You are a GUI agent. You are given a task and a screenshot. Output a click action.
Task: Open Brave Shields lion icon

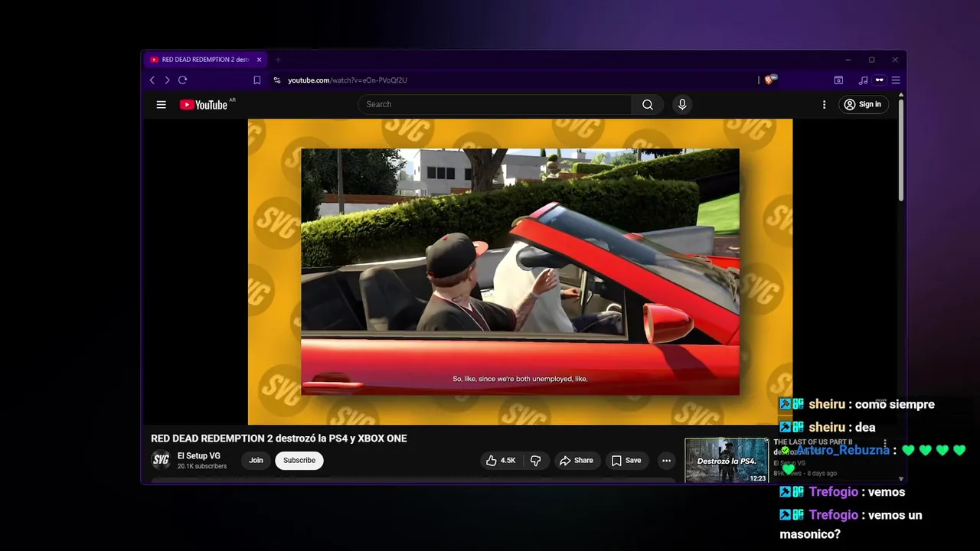pos(770,80)
